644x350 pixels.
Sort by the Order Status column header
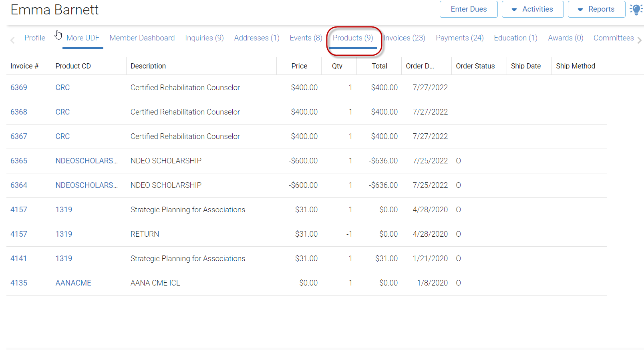pos(475,66)
